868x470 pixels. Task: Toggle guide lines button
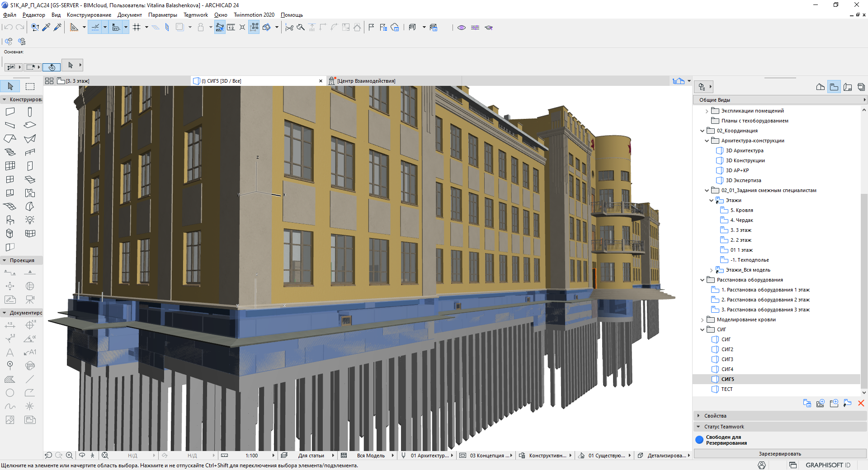tap(95, 28)
